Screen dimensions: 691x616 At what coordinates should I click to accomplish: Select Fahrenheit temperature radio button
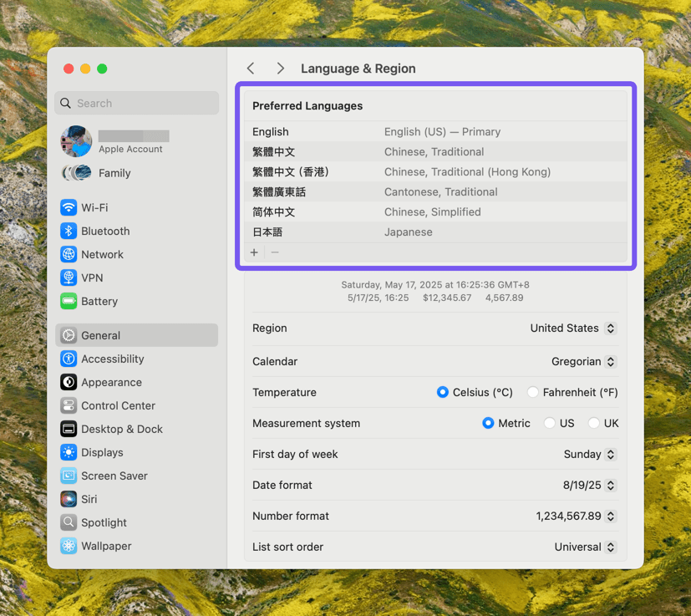tap(533, 392)
